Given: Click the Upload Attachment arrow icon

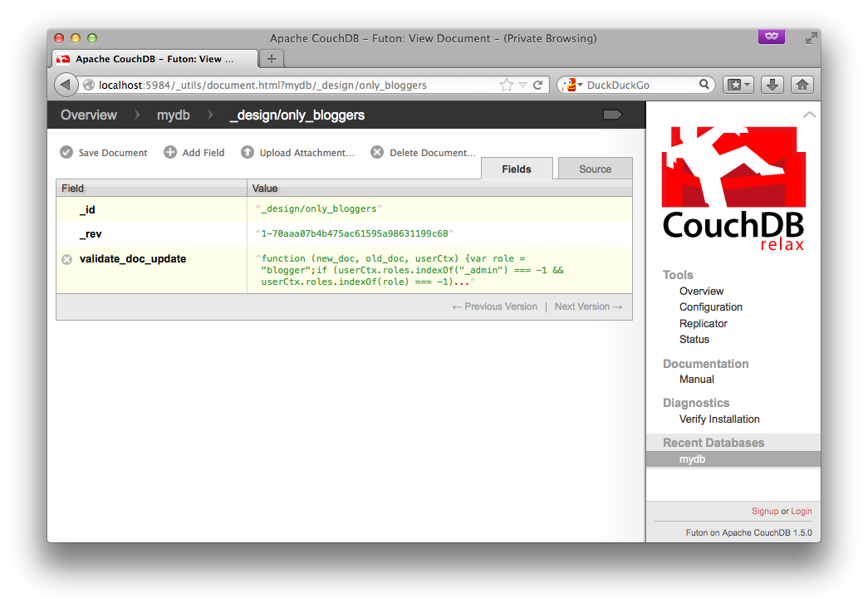Looking at the screenshot, I should (248, 152).
